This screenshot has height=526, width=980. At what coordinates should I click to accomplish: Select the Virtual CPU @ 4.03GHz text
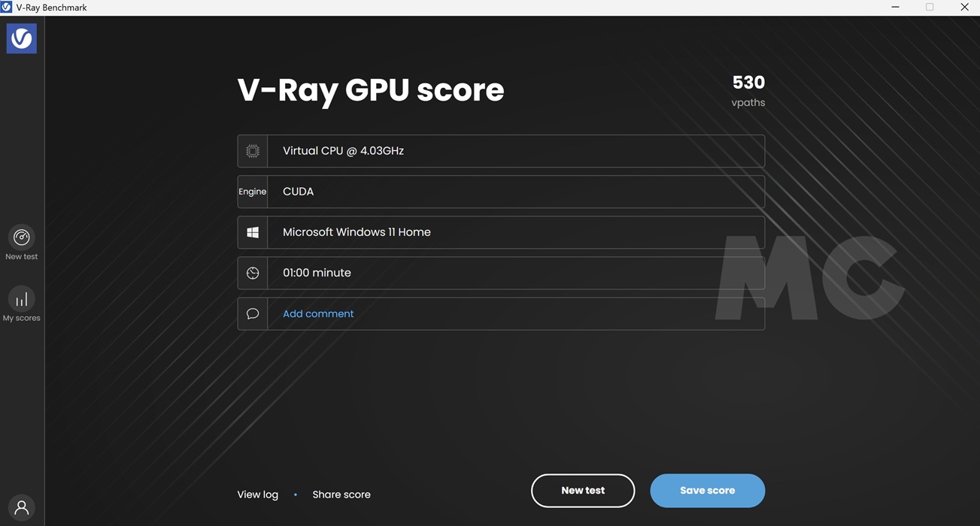(x=343, y=151)
